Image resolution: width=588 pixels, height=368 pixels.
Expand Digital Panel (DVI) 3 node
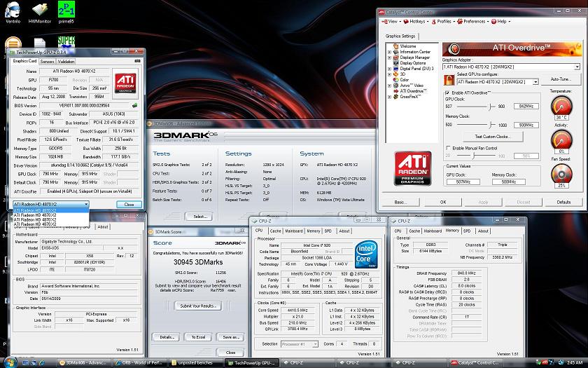pyautogui.click(x=389, y=69)
